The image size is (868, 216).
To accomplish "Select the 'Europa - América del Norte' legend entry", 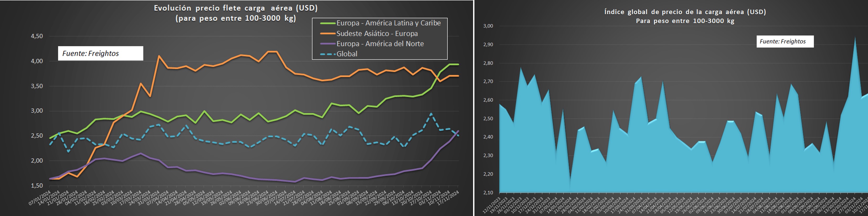I will coord(380,44).
